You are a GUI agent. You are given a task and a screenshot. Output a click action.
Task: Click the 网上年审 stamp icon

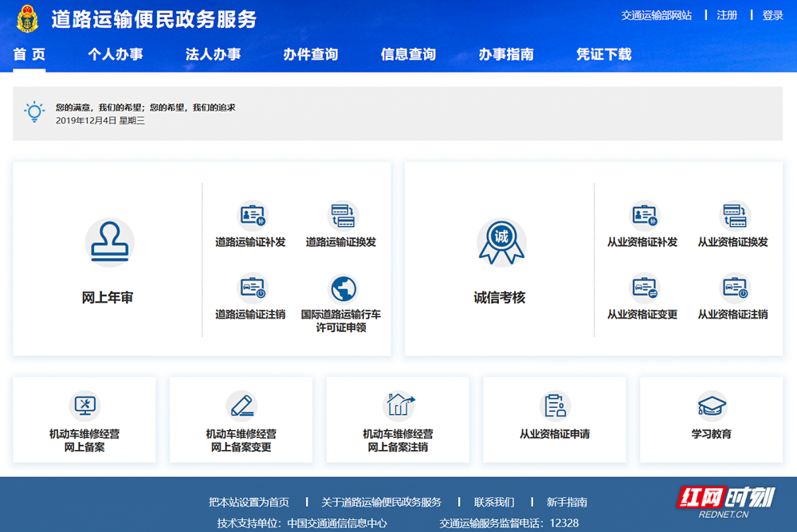tap(109, 242)
